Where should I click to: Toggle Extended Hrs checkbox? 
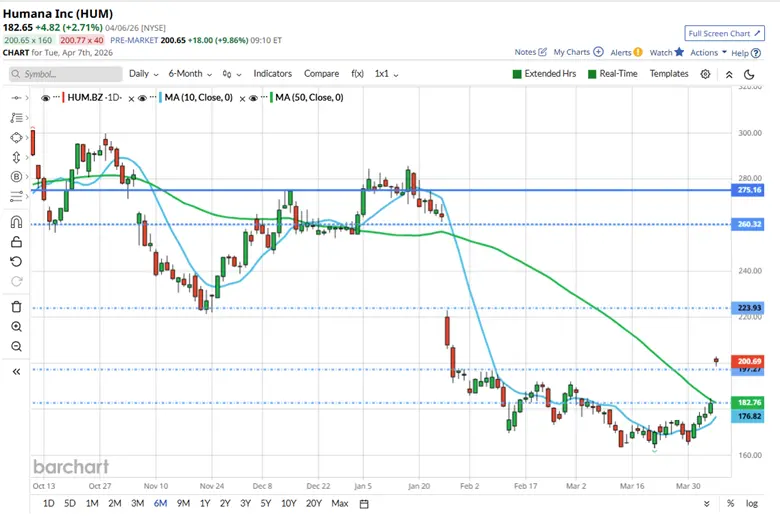pos(517,74)
